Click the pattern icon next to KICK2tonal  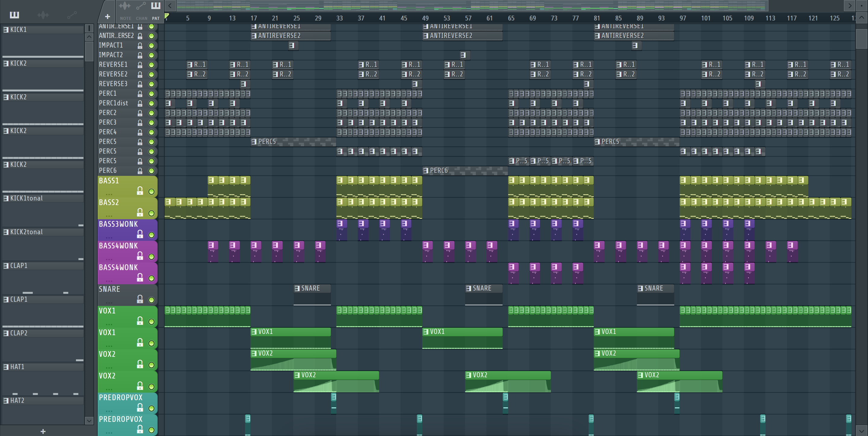[6, 232]
